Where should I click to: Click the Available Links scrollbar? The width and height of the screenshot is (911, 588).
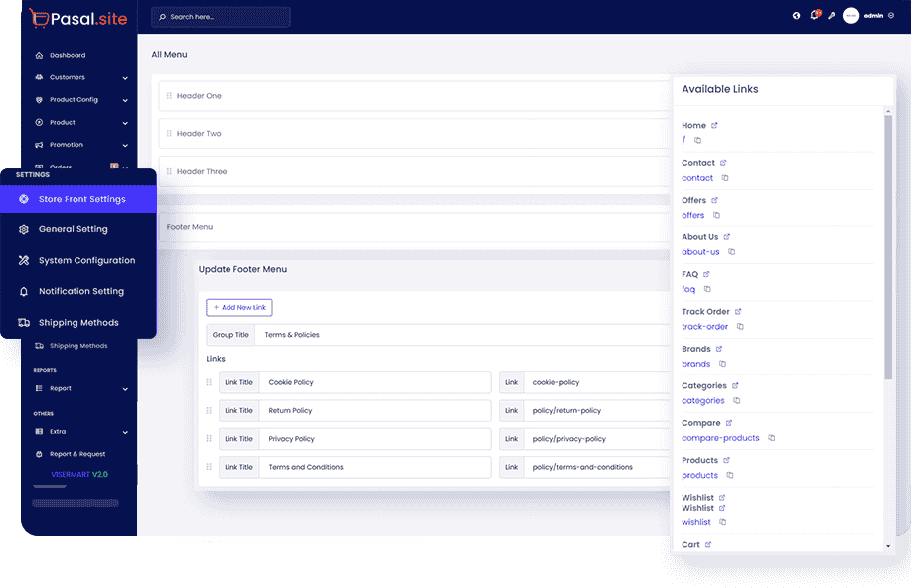888,248
